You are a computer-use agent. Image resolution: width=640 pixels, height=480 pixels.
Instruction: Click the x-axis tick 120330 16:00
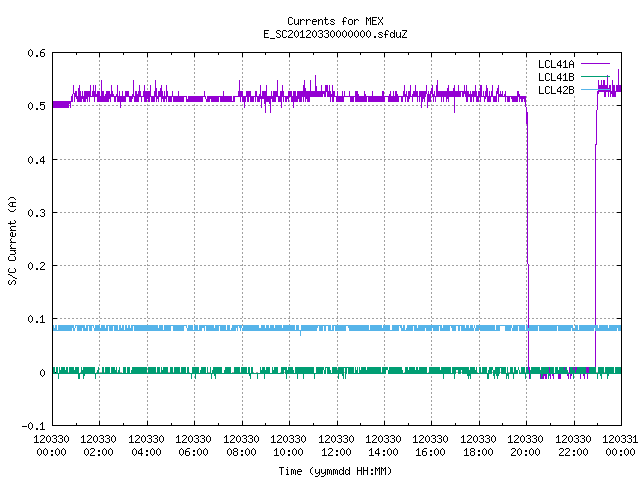click(431, 446)
